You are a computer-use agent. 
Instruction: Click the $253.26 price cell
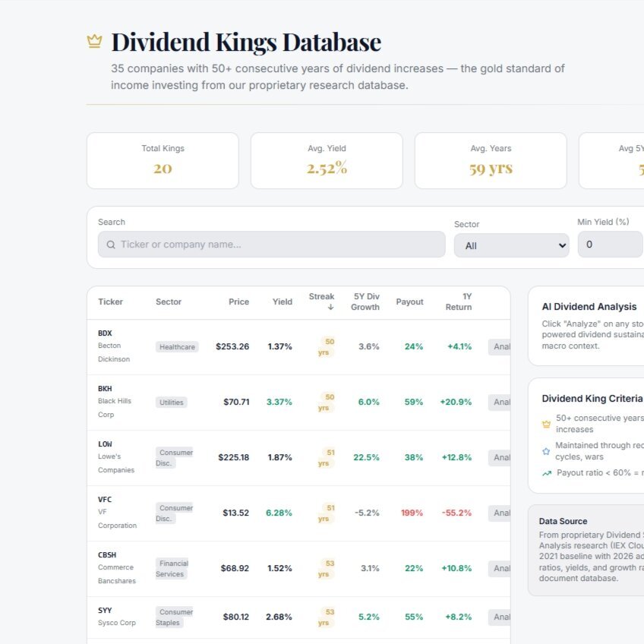[232, 346]
